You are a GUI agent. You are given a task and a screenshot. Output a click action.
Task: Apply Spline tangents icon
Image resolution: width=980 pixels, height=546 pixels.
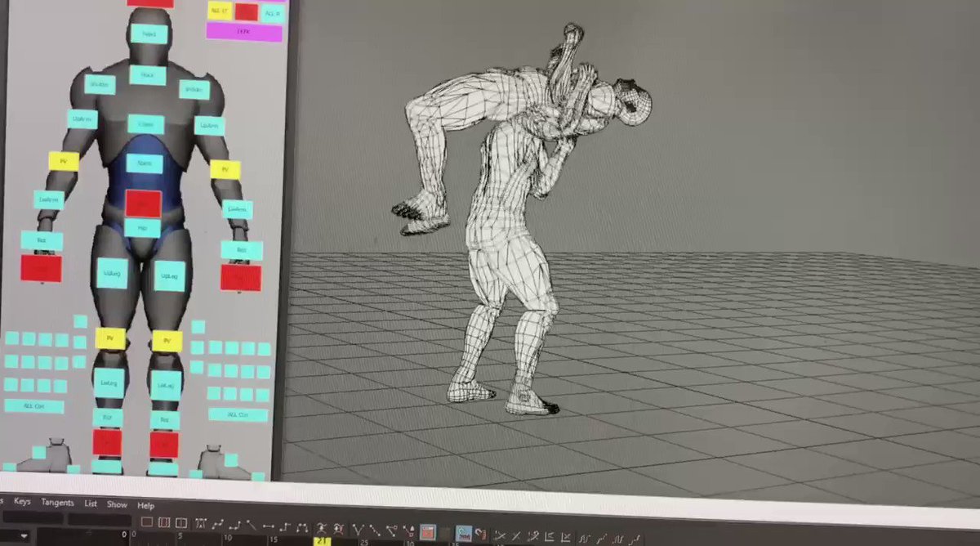click(218, 523)
